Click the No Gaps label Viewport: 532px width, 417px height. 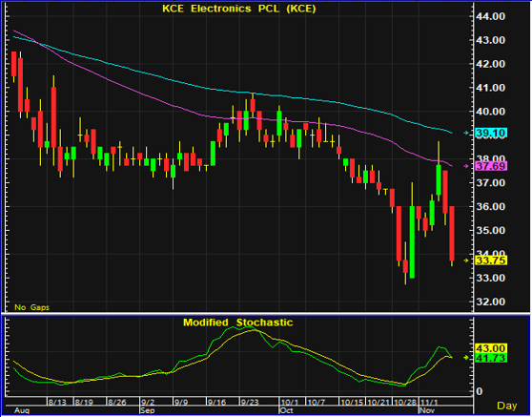click(31, 307)
